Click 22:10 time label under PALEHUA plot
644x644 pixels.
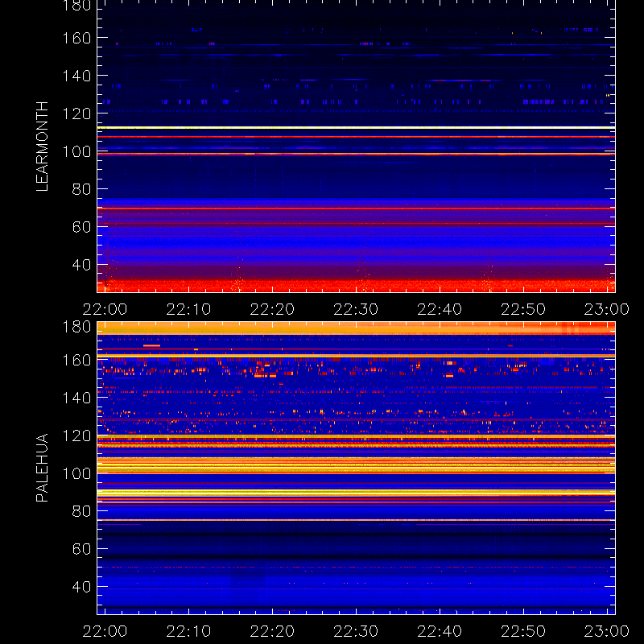click(x=188, y=631)
